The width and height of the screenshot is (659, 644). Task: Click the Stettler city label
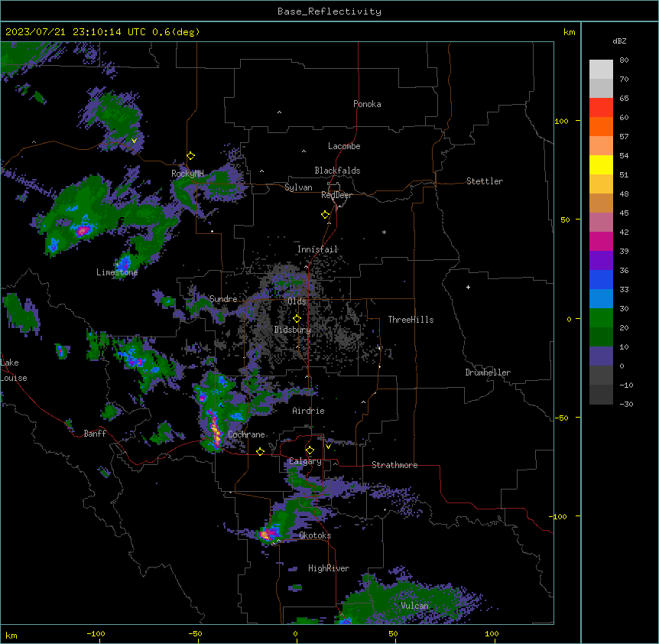[x=485, y=181]
